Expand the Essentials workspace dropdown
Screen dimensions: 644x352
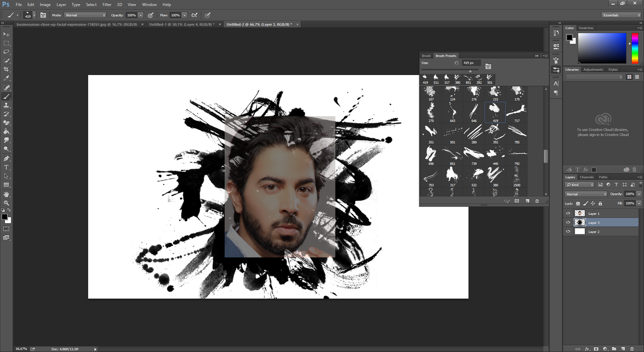(621, 15)
